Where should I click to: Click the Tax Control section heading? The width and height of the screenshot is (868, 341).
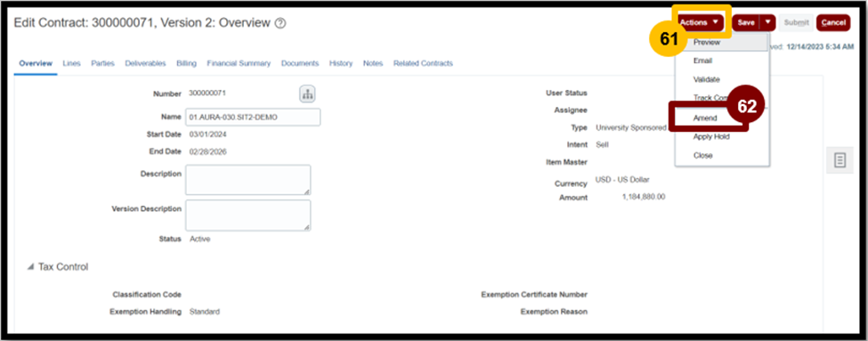coord(63,267)
